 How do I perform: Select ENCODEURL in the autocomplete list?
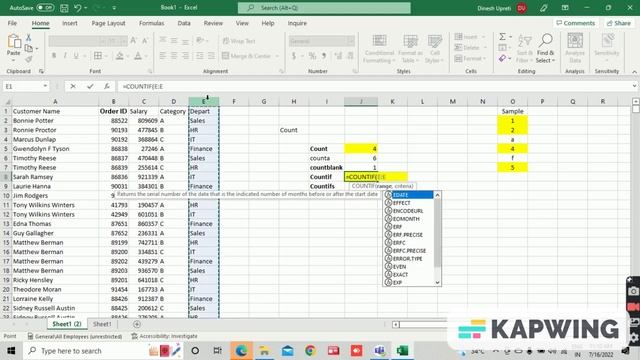[x=408, y=211]
